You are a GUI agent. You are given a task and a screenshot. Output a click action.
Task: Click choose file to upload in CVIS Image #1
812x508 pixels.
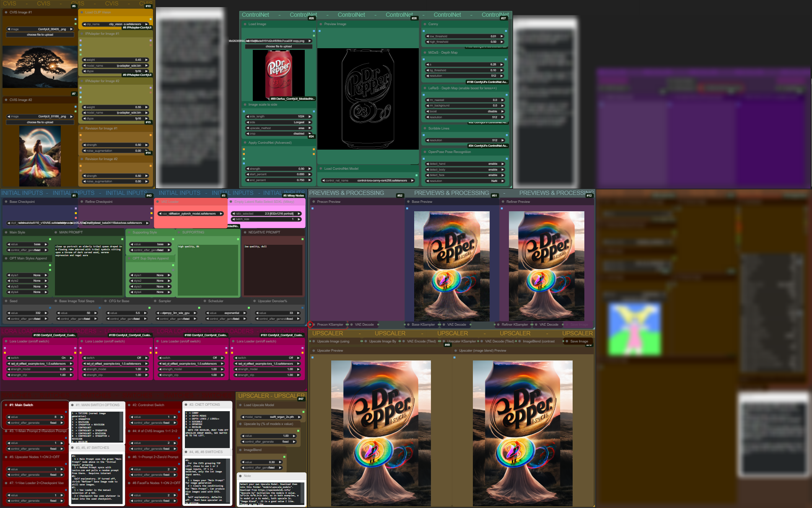click(x=40, y=35)
